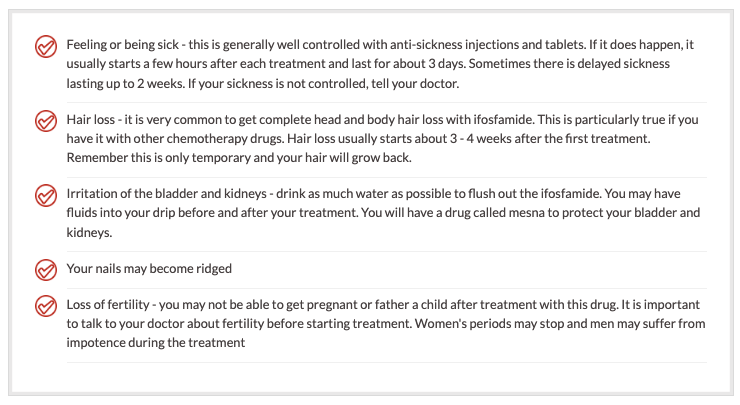
Task: Click 'Irritation of the bladder and kidneys' text
Action: coord(167,194)
